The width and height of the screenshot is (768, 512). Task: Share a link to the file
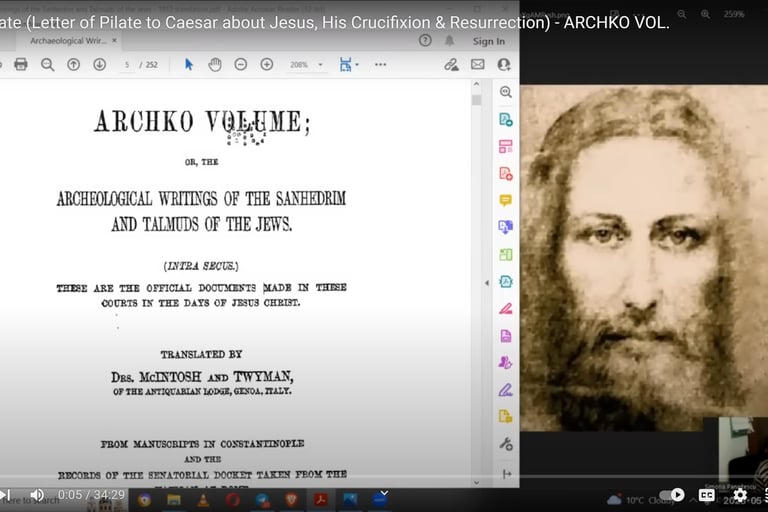coord(451,64)
